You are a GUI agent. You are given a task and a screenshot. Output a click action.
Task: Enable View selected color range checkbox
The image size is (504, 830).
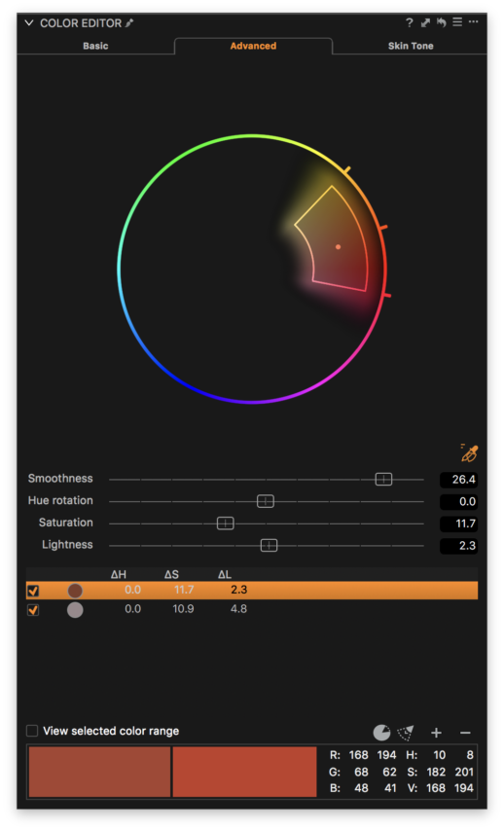[32, 731]
